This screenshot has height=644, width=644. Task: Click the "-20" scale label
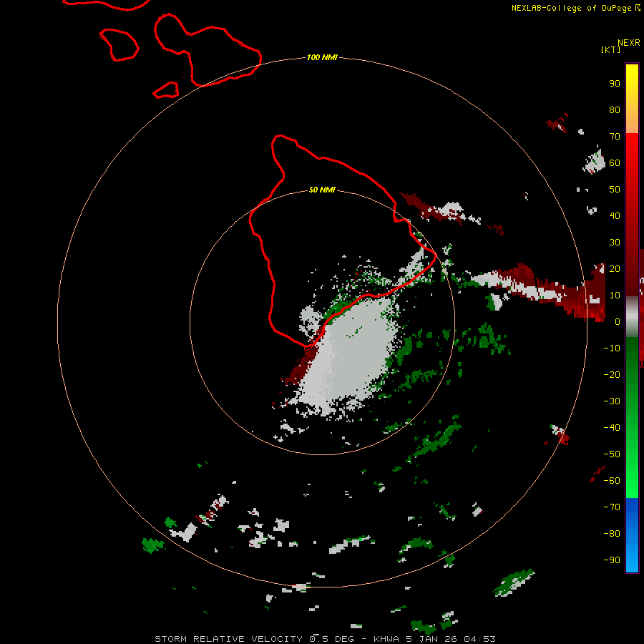point(612,374)
